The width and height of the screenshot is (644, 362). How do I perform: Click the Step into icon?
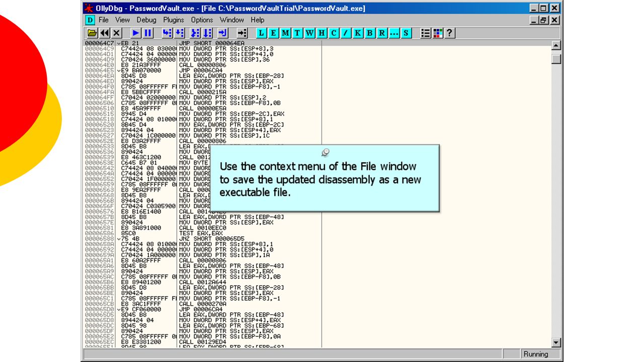click(x=167, y=33)
